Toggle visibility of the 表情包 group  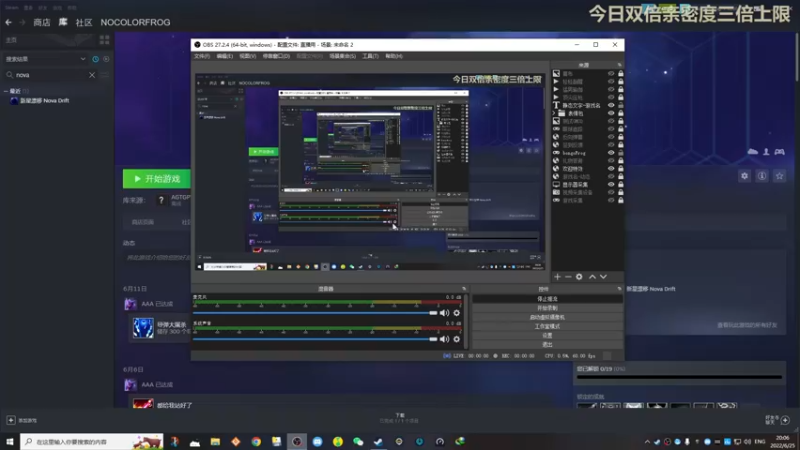[x=611, y=113]
